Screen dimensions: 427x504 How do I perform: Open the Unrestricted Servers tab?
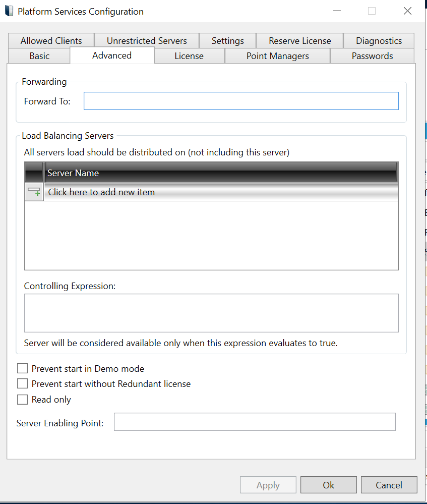click(x=147, y=41)
